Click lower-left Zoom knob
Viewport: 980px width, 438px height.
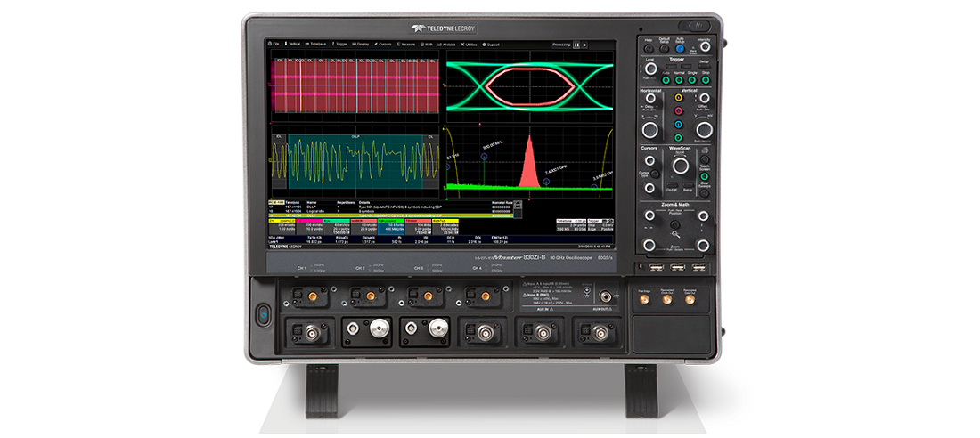(x=650, y=244)
